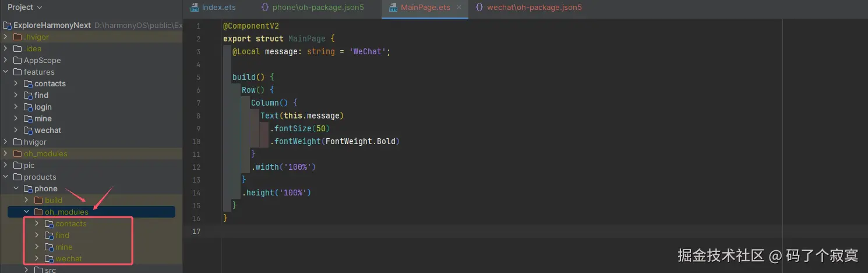The width and height of the screenshot is (868, 273).
Task: Click gutter line number 5
Action: tap(199, 78)
